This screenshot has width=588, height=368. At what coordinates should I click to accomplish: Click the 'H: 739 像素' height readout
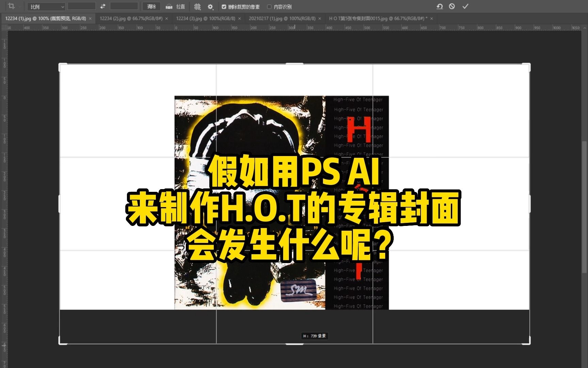(314, 336)
